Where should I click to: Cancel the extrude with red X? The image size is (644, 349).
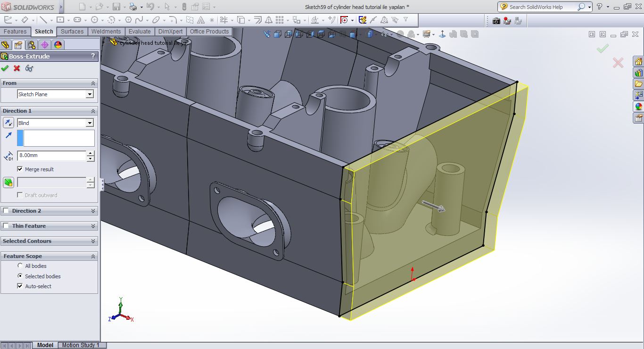click(x=17, y=68)
